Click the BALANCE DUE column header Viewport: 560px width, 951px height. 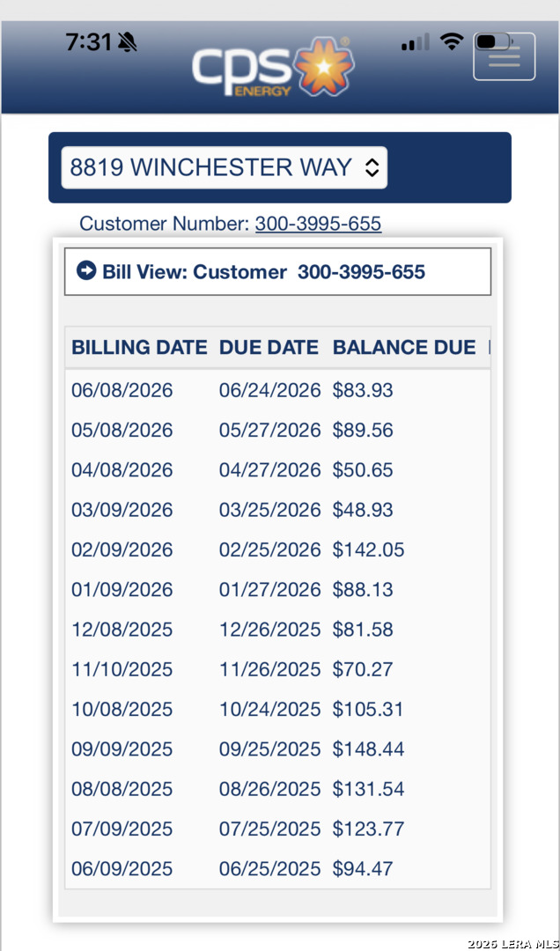404,348
